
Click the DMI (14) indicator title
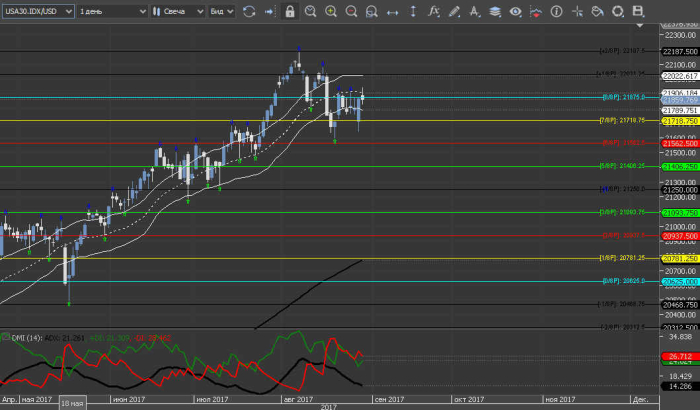coord(27,338)
